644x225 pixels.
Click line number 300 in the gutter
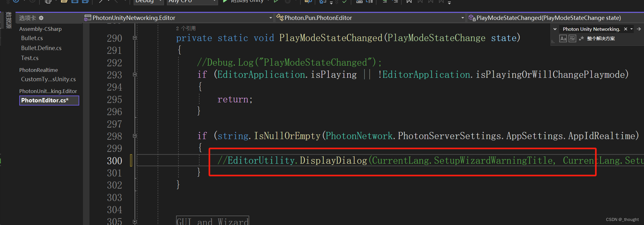(114, 161)
